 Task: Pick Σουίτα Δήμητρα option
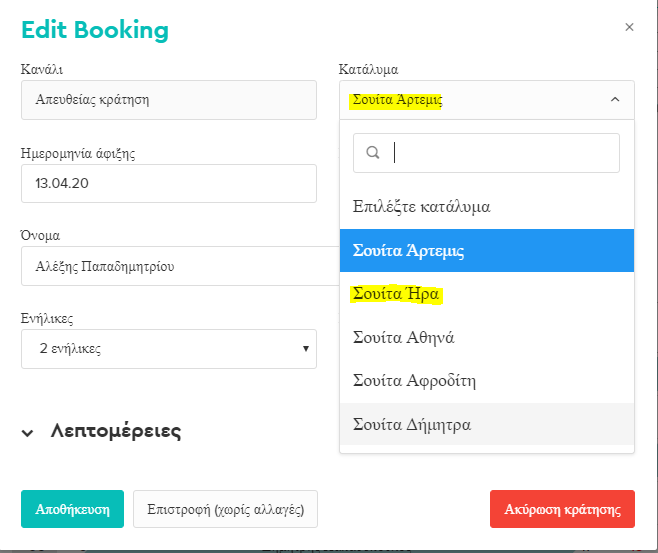tap(487, 424)
